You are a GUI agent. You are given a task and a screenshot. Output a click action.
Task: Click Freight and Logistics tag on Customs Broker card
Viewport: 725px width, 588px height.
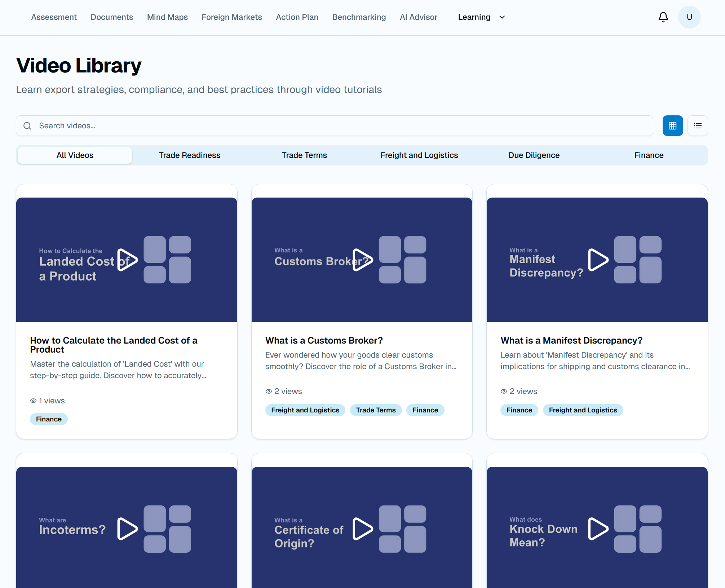coord(305,410)
